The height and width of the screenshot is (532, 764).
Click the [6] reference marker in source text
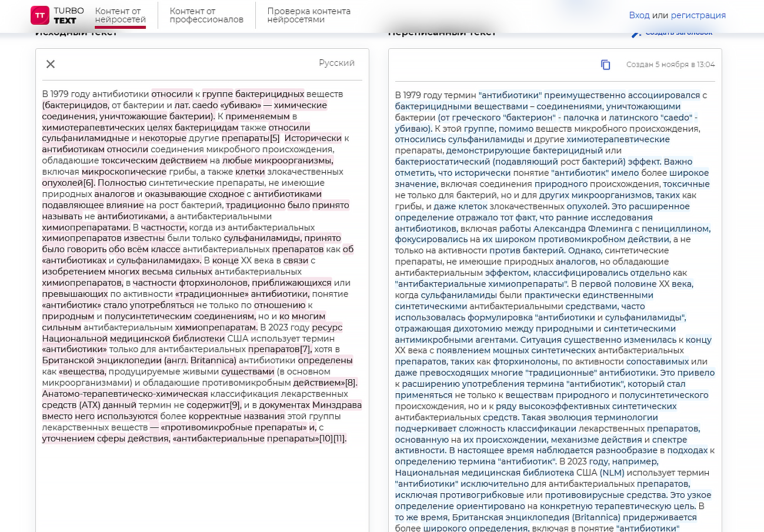coord(88,183)
